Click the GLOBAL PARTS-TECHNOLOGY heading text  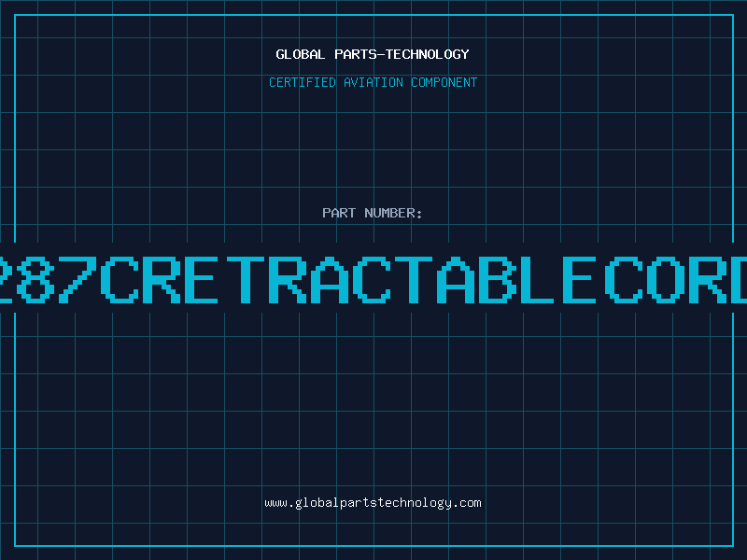coord(373,54)
